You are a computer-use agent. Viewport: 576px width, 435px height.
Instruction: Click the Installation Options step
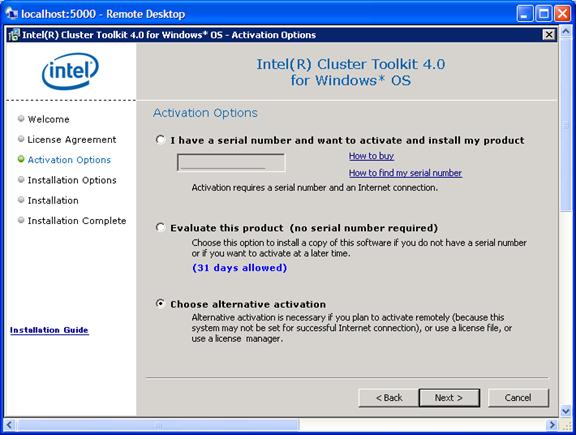(72, 180)
